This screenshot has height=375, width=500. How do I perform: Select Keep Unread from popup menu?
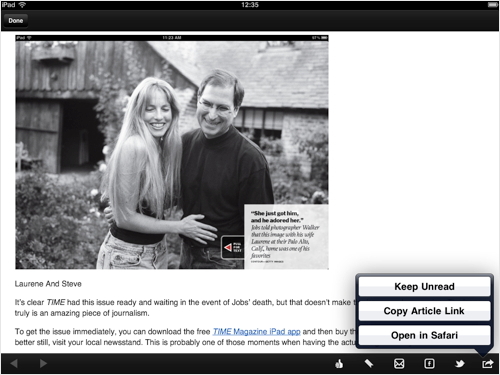click(x=424, y=287)
